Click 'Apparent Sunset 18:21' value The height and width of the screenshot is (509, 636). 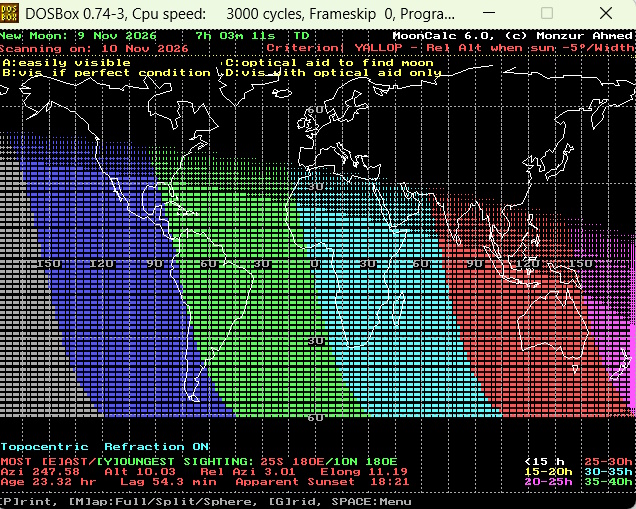(x=322, y=482)
